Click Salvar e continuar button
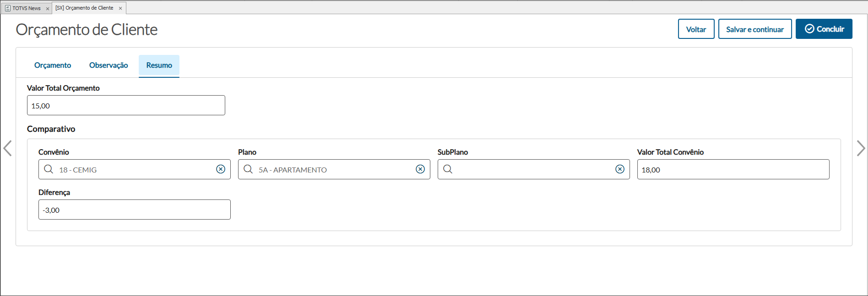 754,29
